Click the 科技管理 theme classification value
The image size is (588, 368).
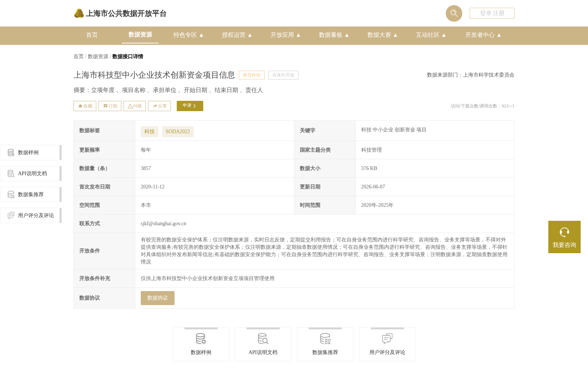371,150
